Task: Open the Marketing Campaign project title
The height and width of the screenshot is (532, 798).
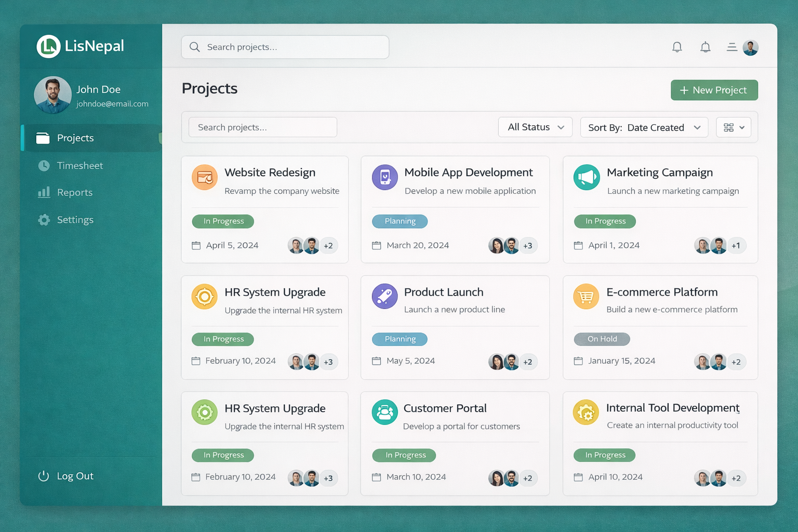Action: [x=660, y=172]
